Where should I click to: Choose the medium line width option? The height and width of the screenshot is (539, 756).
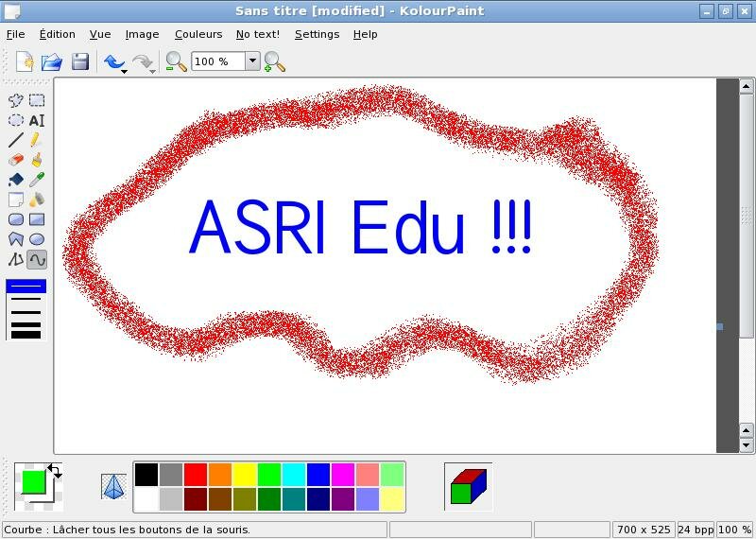[26, 312]
